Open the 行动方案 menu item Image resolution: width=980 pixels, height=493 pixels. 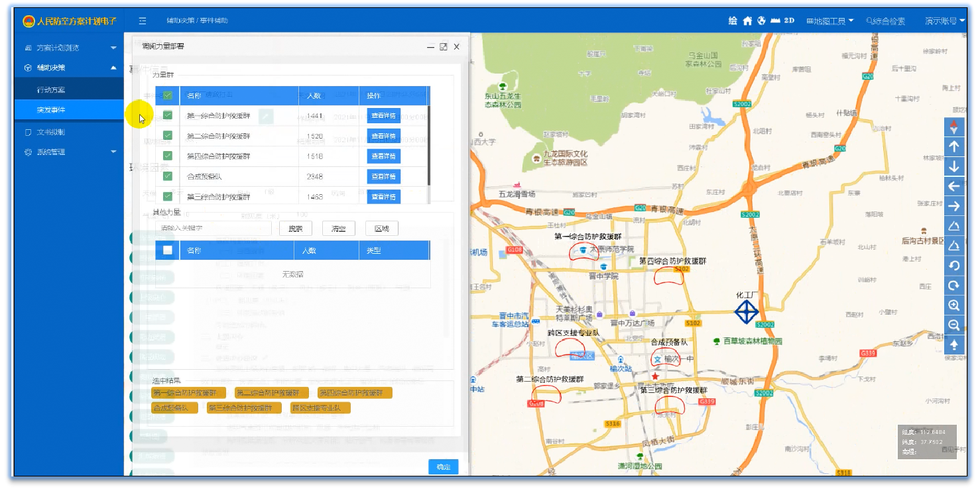coord(69,89)
